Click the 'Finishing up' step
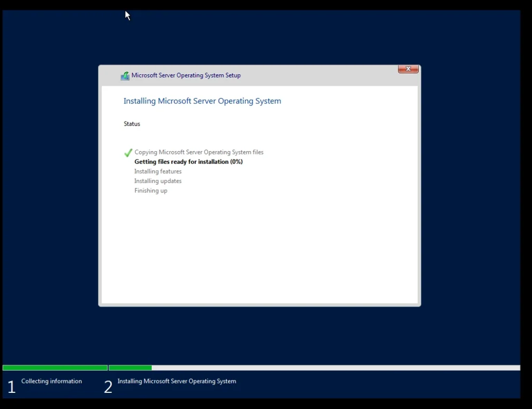This screenshot has width=532, height=409. [x=151, y=191]
